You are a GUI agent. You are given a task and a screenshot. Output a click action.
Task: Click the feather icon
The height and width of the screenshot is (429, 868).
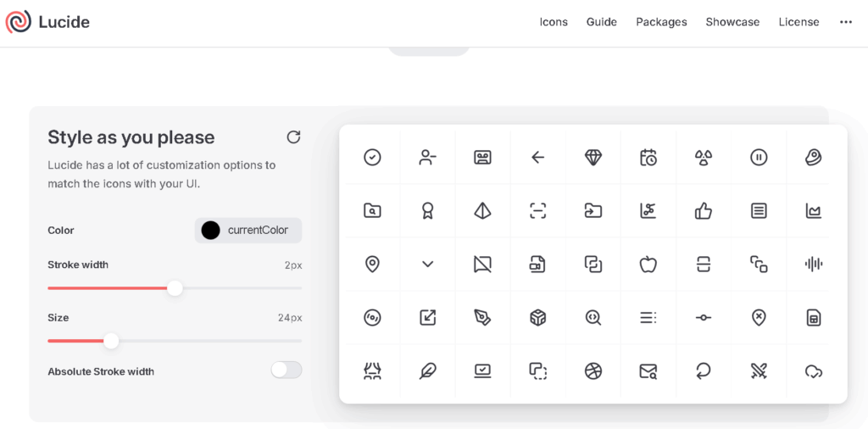pyautogui.click(x=428, y=371)
